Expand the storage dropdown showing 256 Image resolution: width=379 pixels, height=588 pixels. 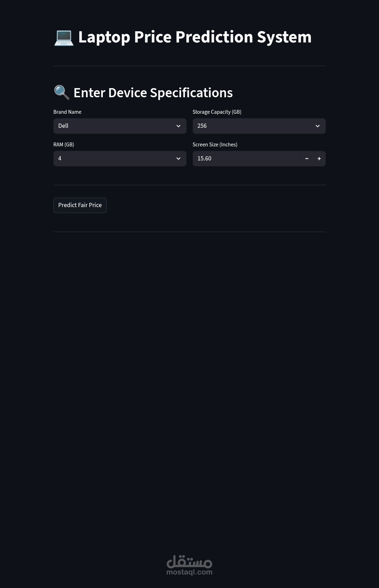click(x=255, y=126)
